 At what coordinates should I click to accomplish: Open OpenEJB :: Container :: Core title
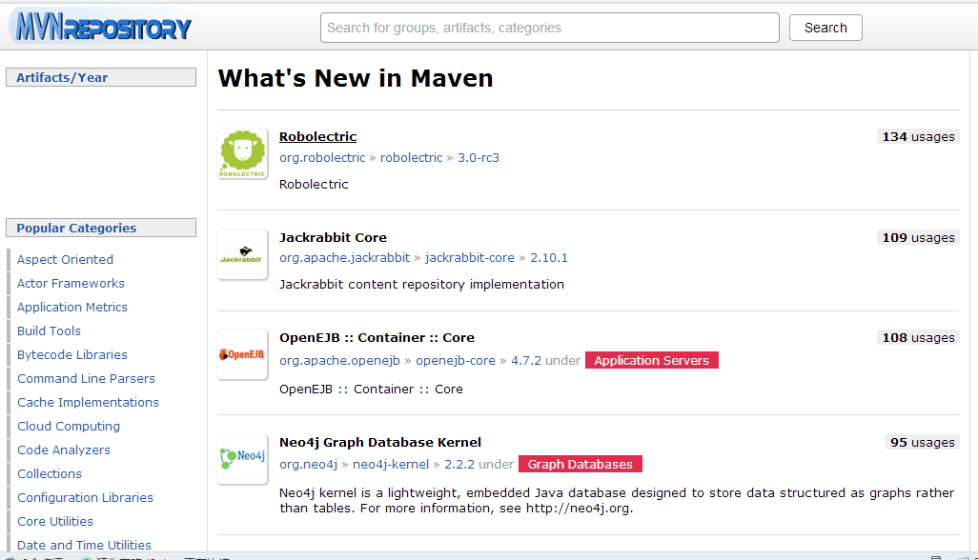pyautogui.click(x=377, y=338)
